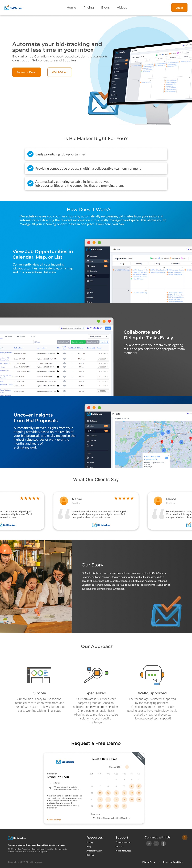Click the globe icon beside time zone
The image size is (192, 868).
click(94, 818)
